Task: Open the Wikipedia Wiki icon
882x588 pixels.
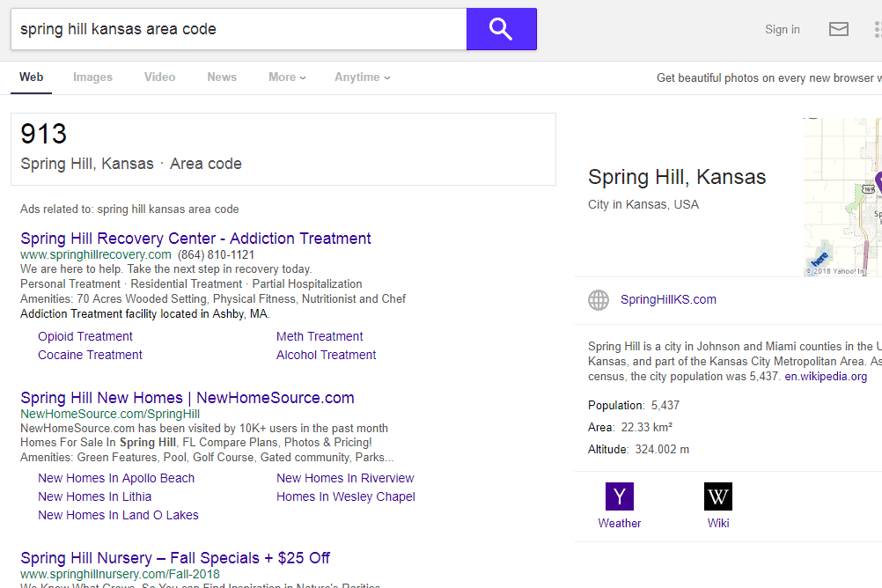Action: click(x=717, y=496)
